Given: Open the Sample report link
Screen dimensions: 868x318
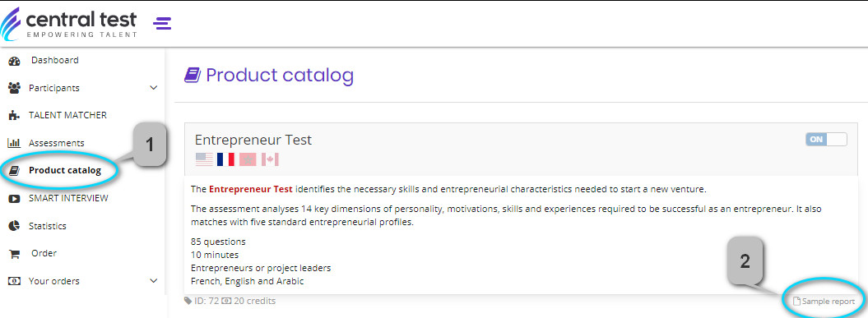Looking at the screenshot, I should tap(824, 302).
